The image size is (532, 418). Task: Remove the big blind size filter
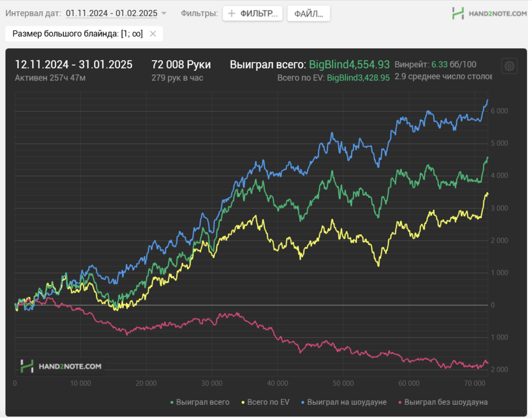point(153,33)
